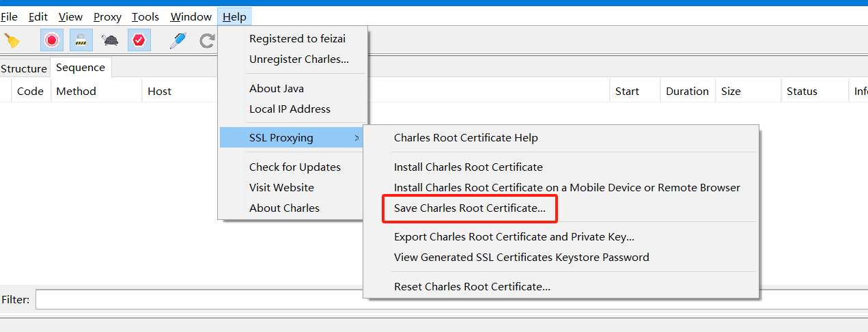Open the Window menu
The height and width of the screenshot is (332, 868).
[x=191, y=17]
